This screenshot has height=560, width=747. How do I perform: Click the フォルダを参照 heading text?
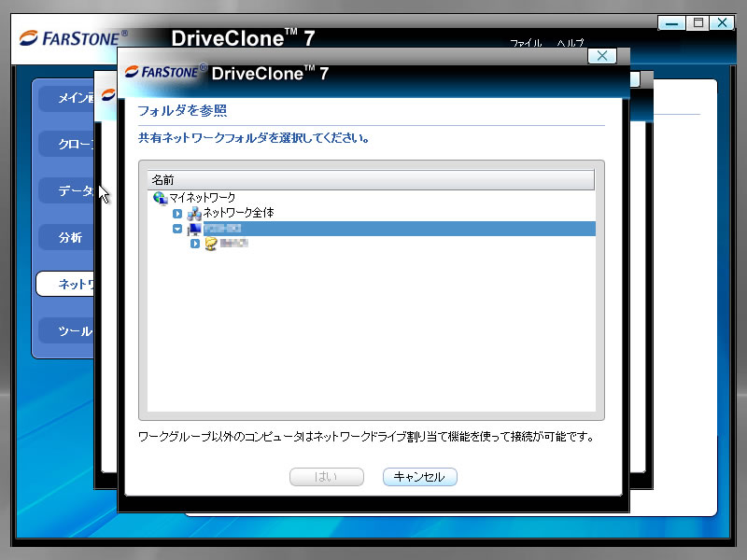(x=182, y=111)
